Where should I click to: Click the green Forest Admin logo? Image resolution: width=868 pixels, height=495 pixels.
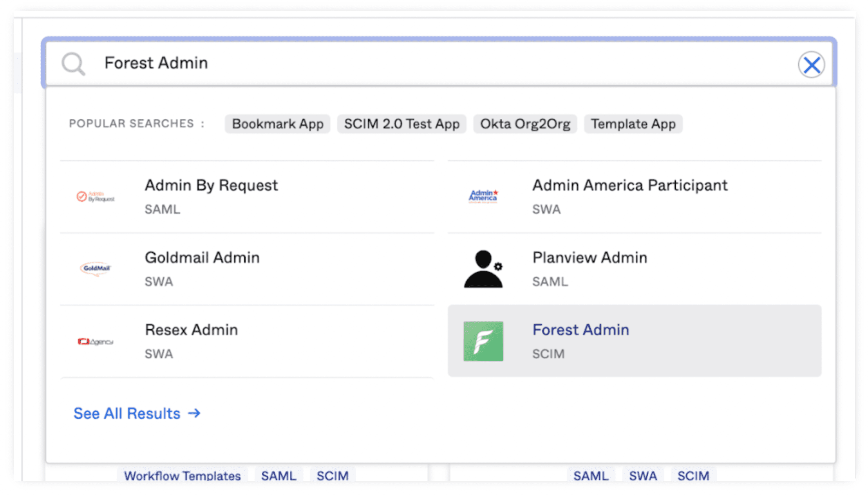[483, 341]
